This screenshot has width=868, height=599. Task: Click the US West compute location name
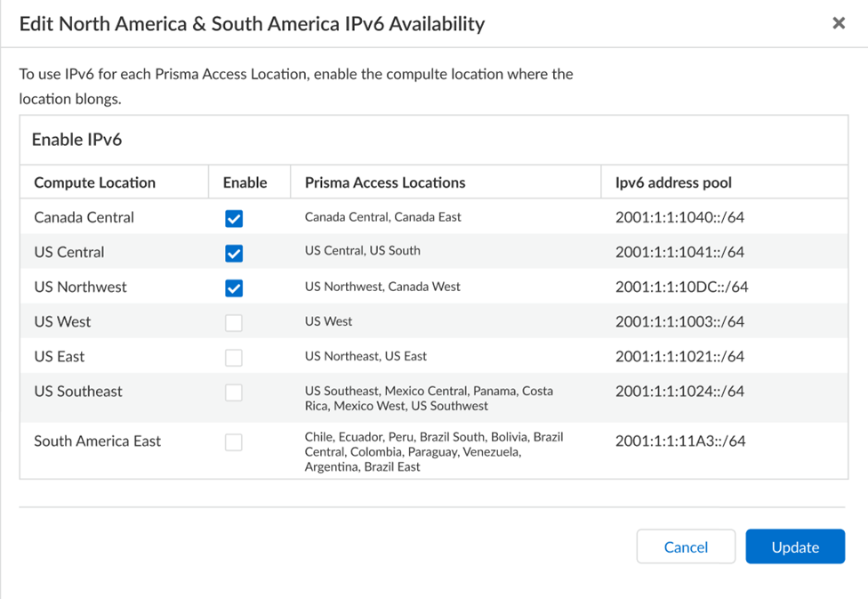point(62,321)
